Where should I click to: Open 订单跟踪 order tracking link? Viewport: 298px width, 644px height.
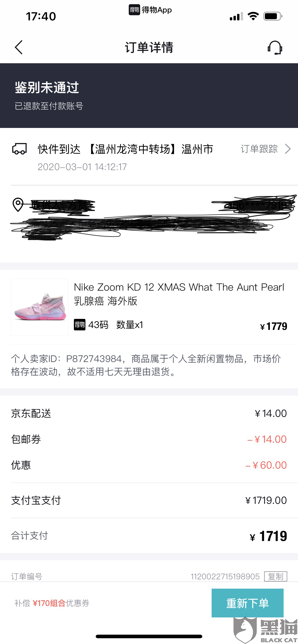(x=259, y=149)
